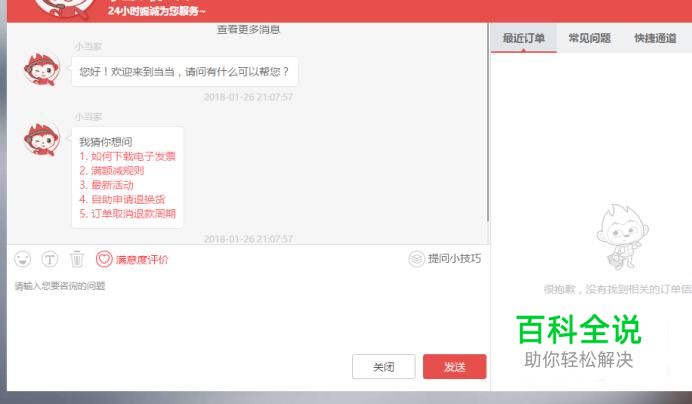Send message with the 发送 button

point(455,366)
